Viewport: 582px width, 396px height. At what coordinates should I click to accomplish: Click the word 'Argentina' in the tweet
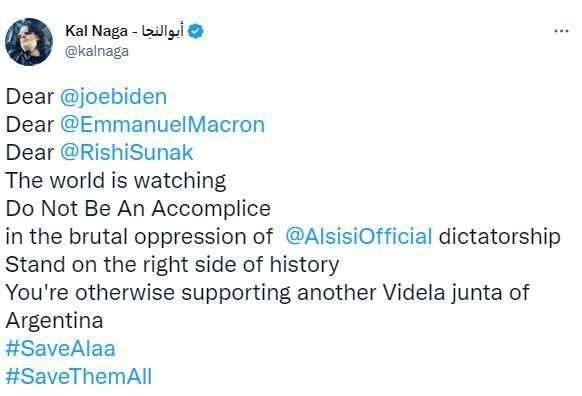pos(54,321)
